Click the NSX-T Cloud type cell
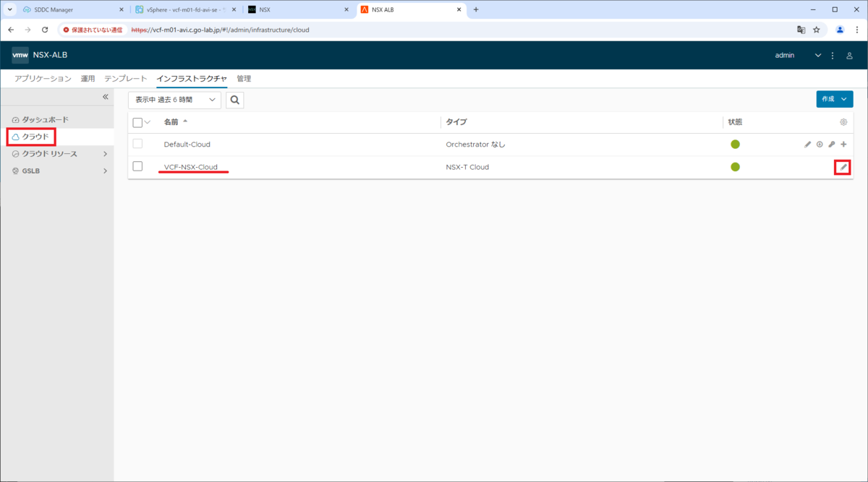Image resolution: width=868 pixels, height=482 pixels. coord(467,167)
